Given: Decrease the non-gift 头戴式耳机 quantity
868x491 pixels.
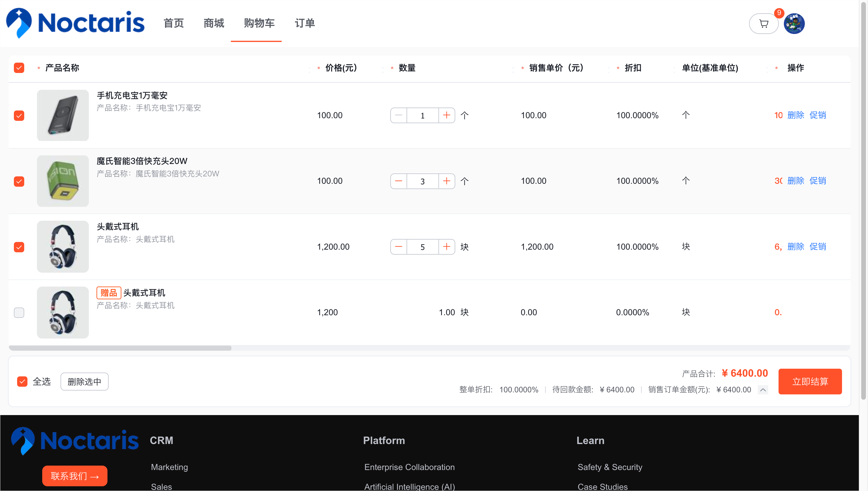Looking at the screenshot, I should [399, 247].
